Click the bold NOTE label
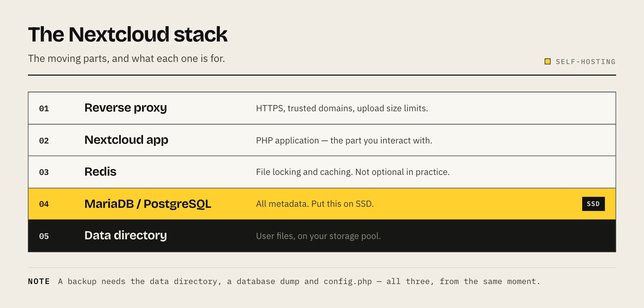644x308 pixels. (39, 282)
